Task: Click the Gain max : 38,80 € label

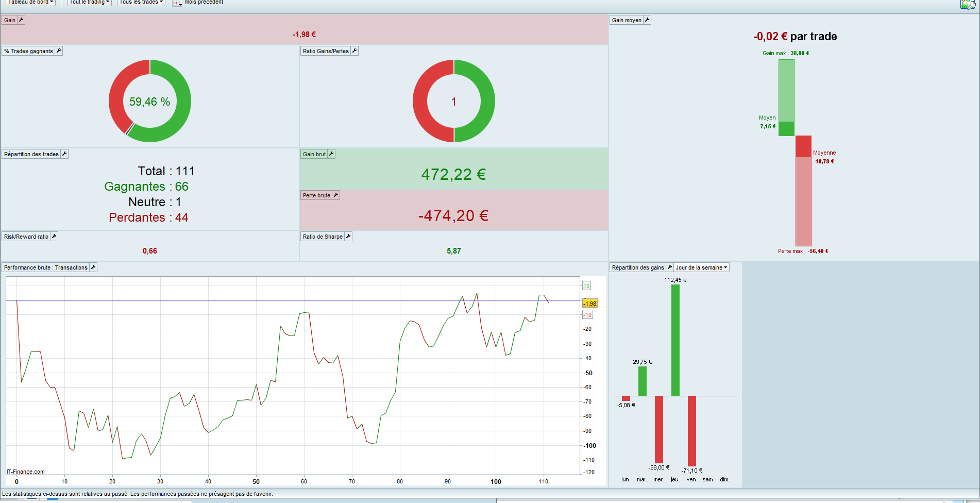Action: tap(786, 53)
